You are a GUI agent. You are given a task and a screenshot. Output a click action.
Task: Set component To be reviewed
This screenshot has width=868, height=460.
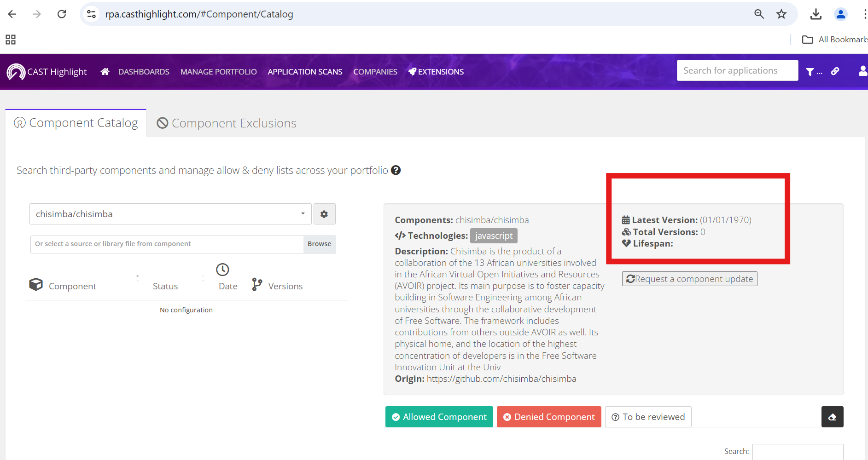[648, 417]
